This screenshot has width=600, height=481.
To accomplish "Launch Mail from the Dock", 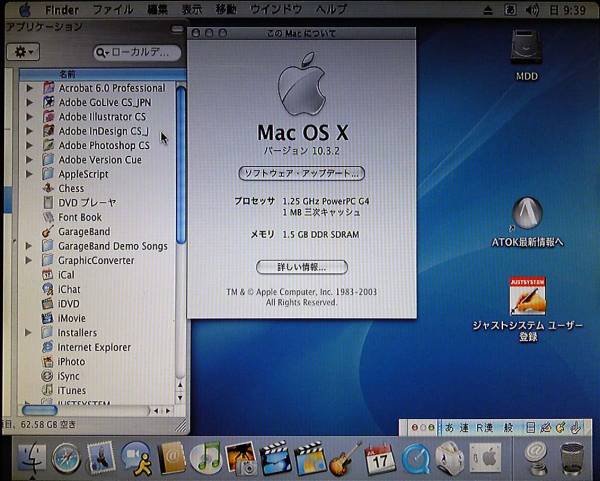I will [x=101, y=458].
